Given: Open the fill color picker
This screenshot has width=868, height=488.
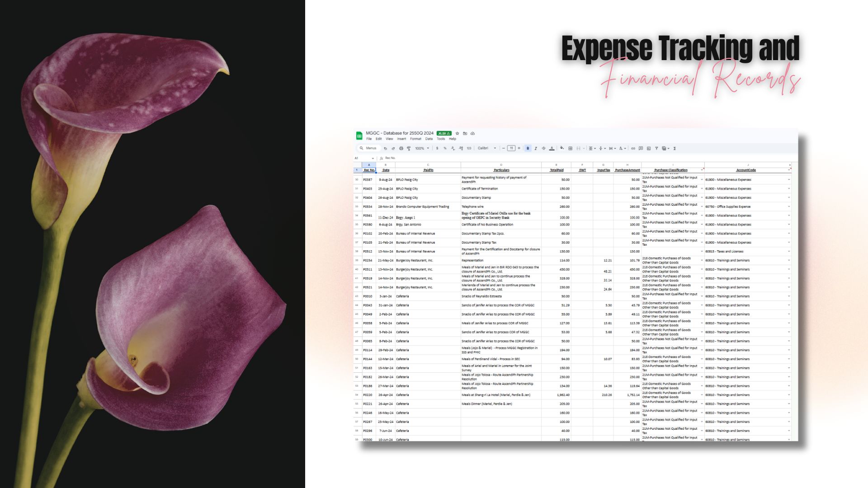Looking at the screenshot, I should coord(562,148).
